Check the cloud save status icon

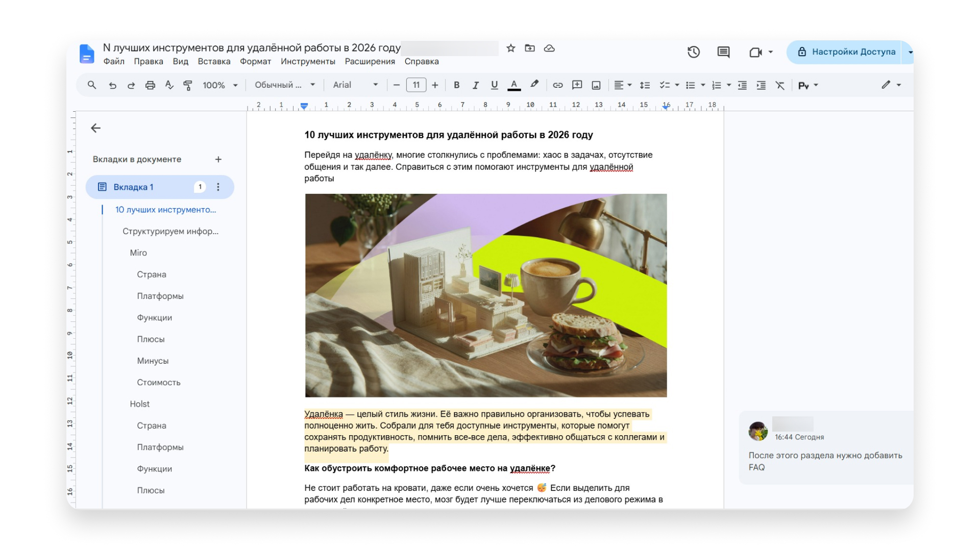click(549, 48)
